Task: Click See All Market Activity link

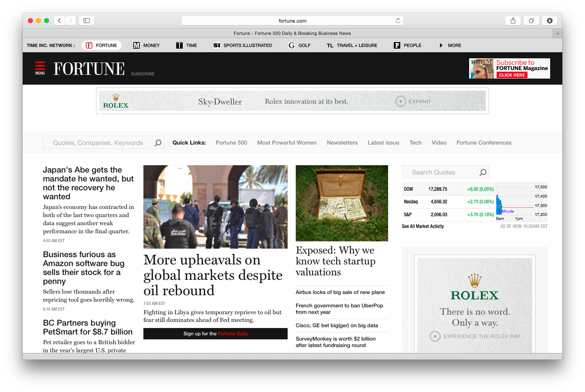Action: pyautogui.click(x=423, y=226)
